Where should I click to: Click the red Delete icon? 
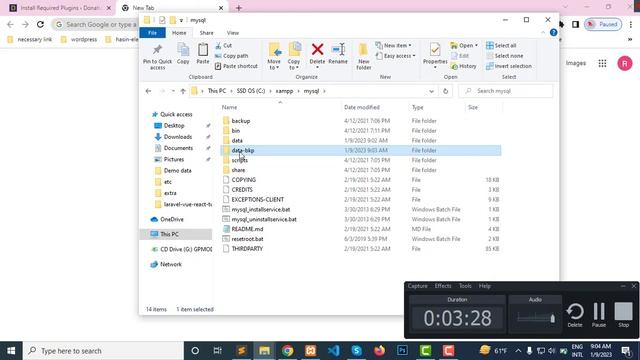click(317, 50)
